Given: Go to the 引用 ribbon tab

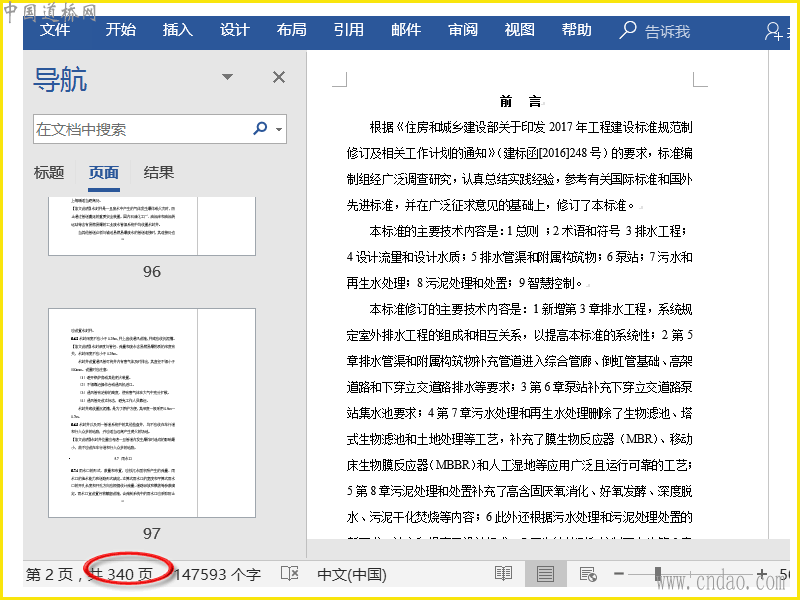Looking at the screenshot, I should coord(349,30).
